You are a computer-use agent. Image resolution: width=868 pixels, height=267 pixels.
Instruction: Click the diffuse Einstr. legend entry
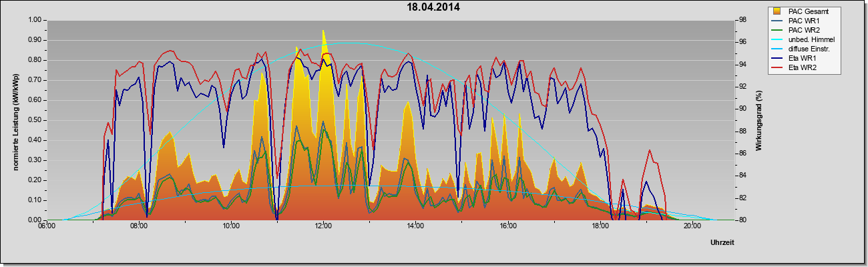click(809, 49)
